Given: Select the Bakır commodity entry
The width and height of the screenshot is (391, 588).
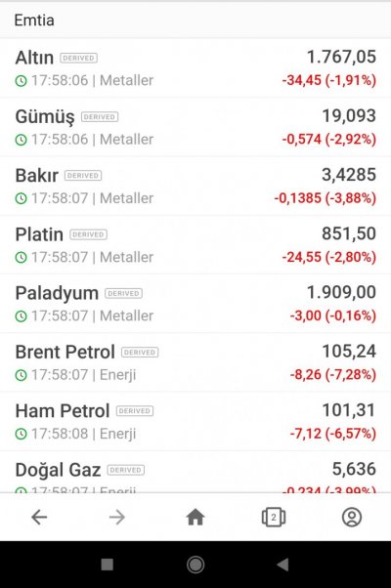Looking at the screenshot, I should point(195,186).
